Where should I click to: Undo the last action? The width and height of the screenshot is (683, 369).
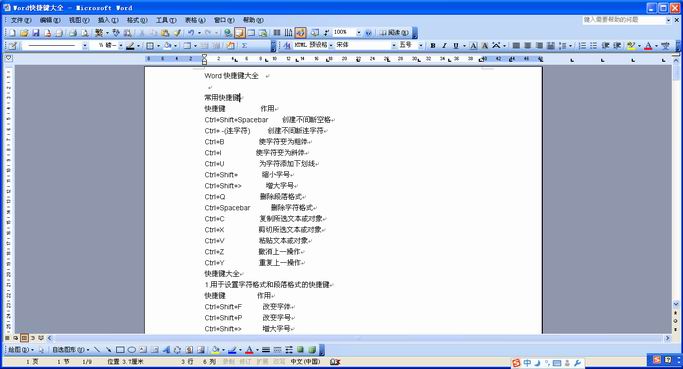(x=191, y=33)
